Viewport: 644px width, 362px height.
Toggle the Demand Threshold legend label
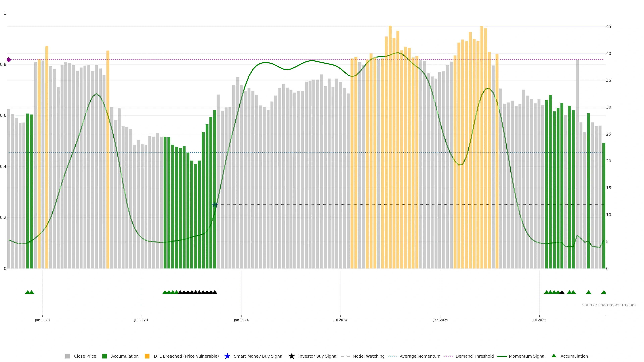[474, 356]
